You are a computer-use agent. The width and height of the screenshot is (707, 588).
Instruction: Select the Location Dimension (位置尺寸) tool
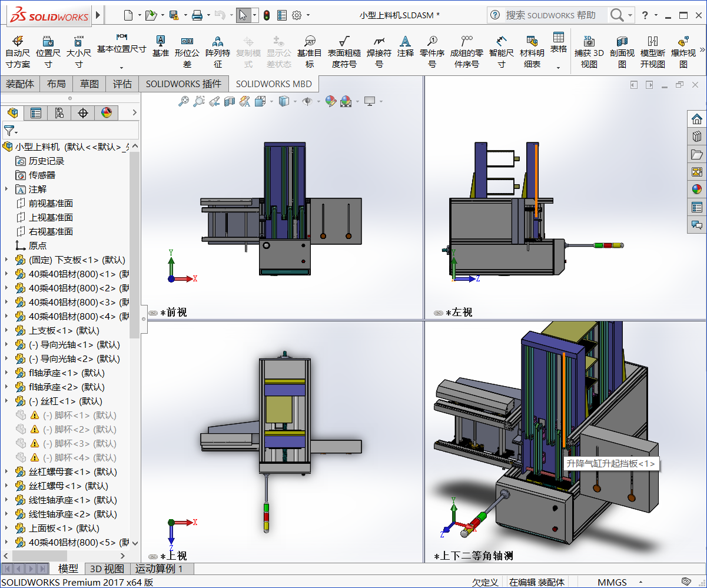point(48,51)
